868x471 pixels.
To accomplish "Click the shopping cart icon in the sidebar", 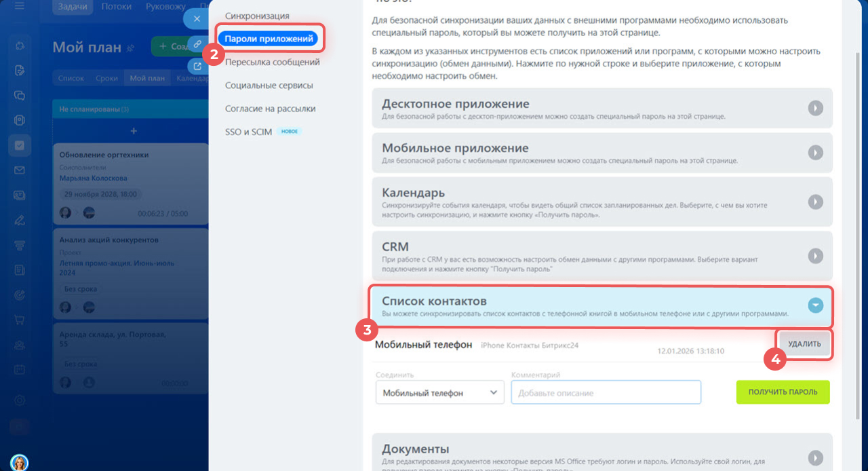I will [x=19, y=320].
